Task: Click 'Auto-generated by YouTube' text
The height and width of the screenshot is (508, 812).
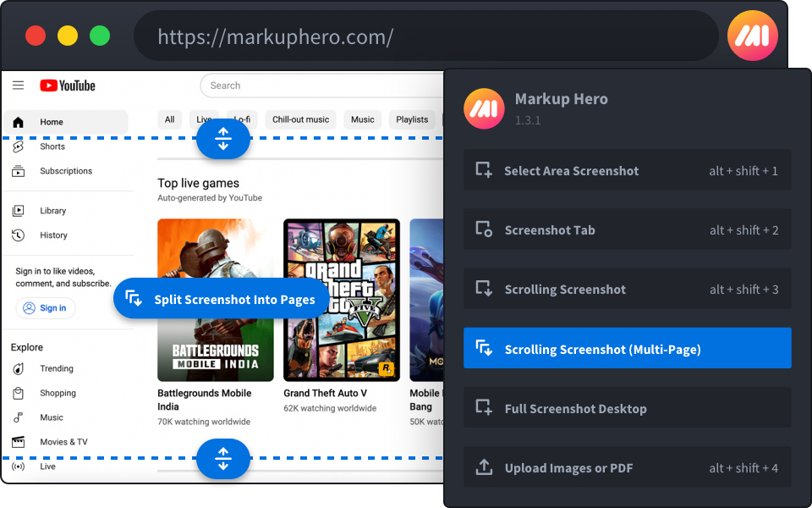Action: 210,198
